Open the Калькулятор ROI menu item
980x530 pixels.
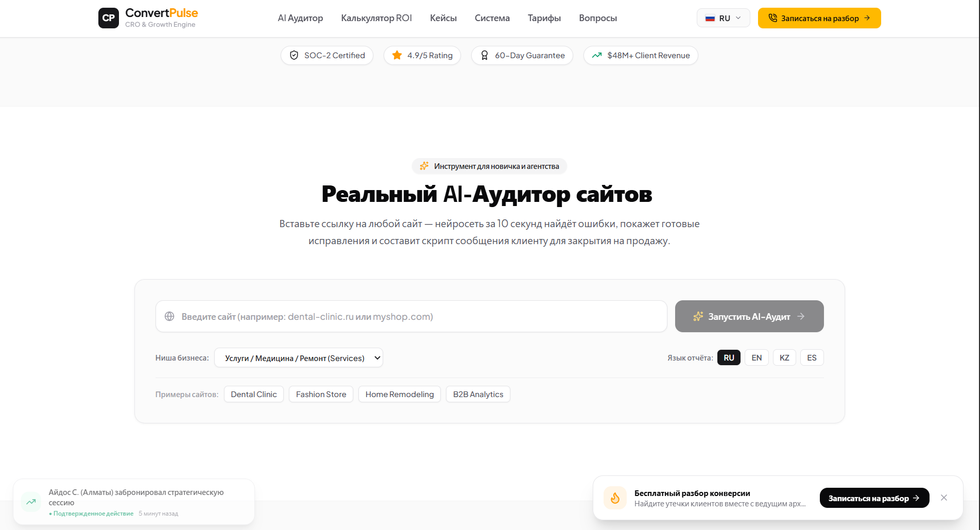pyautogui.click(x=376, y=18)
